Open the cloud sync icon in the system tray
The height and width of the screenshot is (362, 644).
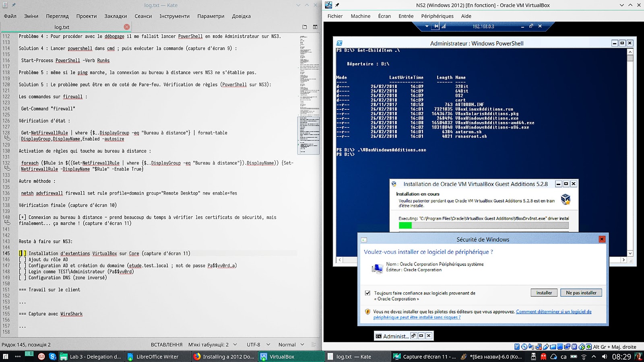[553, 357]
